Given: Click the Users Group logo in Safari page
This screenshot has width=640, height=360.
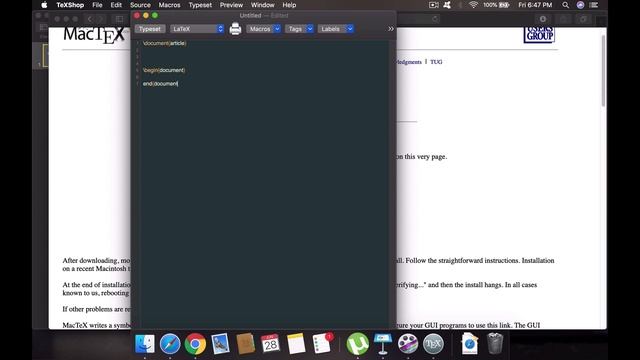Looking at the screenshot, I should pos(539,35).
